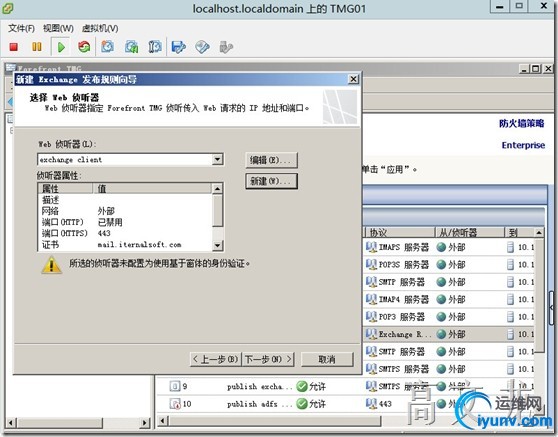The width and height of the screenshot is (558, 437).
Task: Click the Enterprise label
Action: tap(523, 145)
